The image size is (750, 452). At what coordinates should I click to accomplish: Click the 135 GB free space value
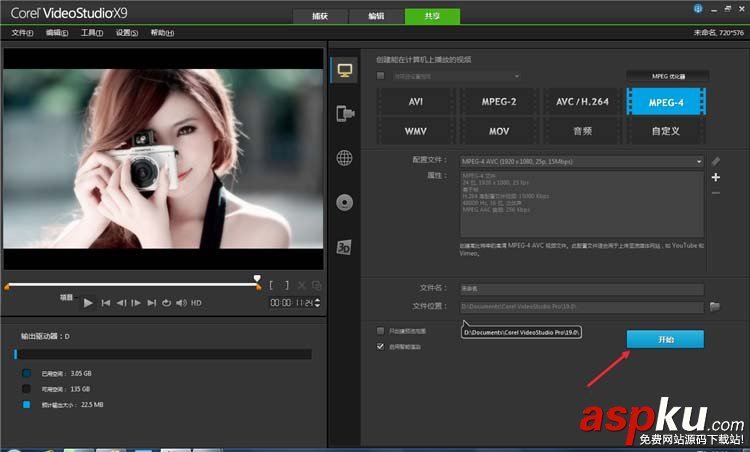point(80,389)
